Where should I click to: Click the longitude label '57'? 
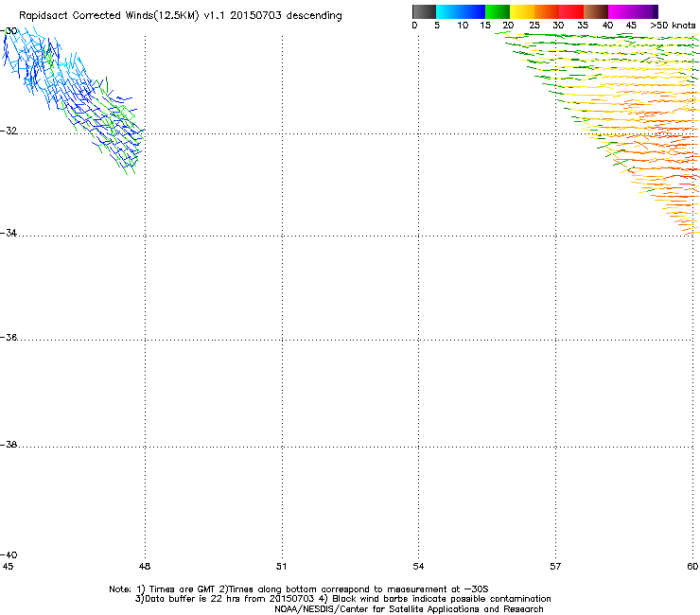[555, 567]
